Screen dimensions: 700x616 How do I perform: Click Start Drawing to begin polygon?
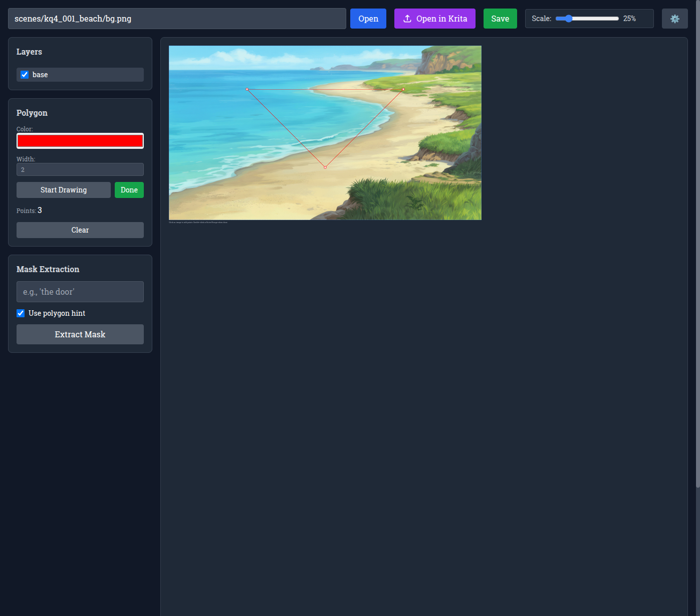click(x=64, y=190)
